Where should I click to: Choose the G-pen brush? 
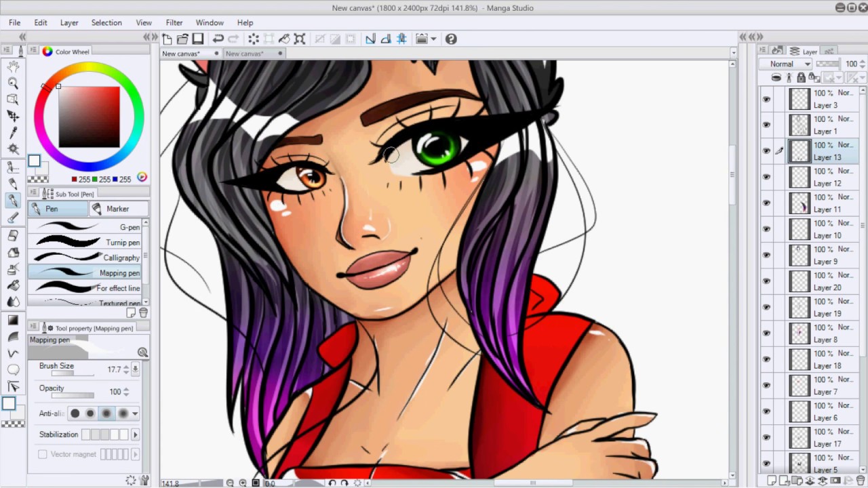[x=85, y=227]
